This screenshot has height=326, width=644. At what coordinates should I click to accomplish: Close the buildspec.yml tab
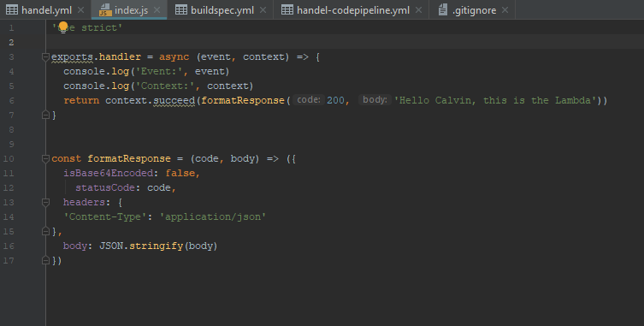pos(263,10)
